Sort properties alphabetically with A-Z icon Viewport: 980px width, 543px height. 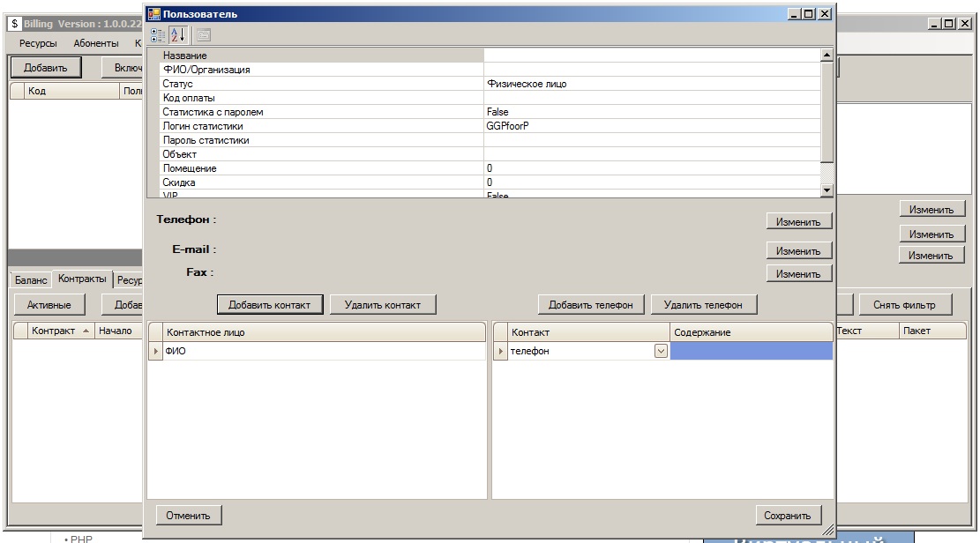tap(178, 35)
